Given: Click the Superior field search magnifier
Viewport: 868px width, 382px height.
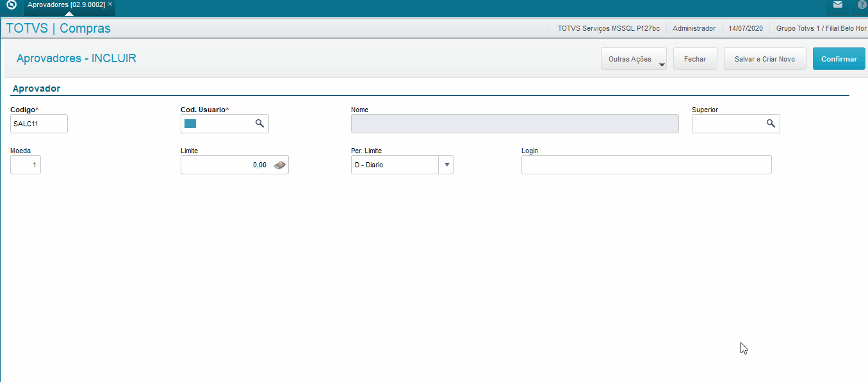Looking at the screenshot, I should pos(771,124).
